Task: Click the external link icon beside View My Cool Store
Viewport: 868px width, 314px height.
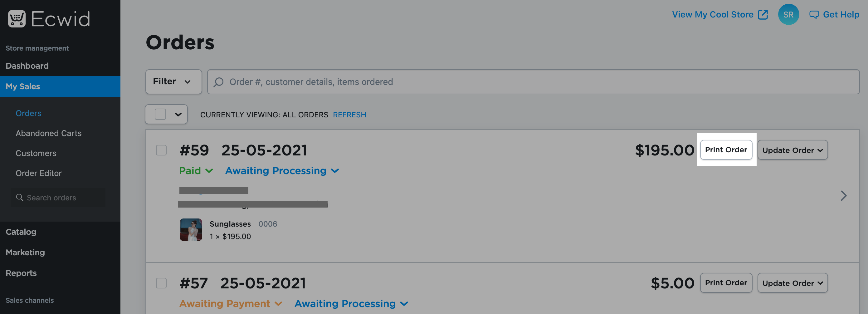Action: (x=763, y=14)
